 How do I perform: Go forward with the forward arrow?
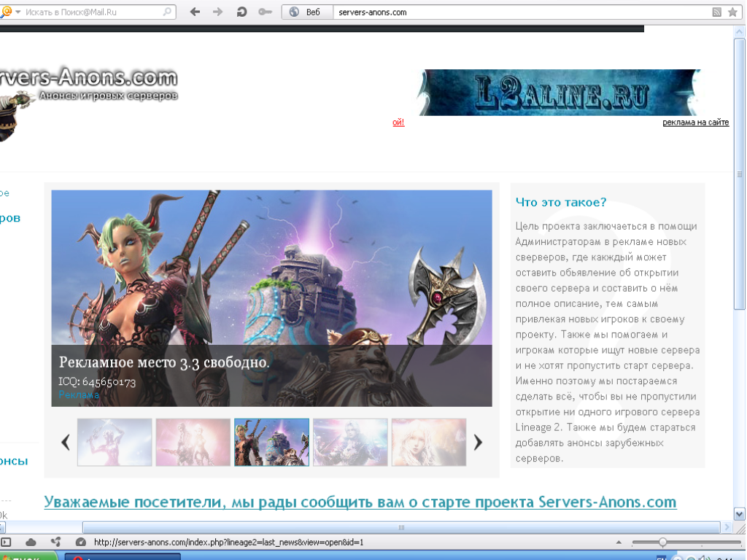tap(217, 12)
